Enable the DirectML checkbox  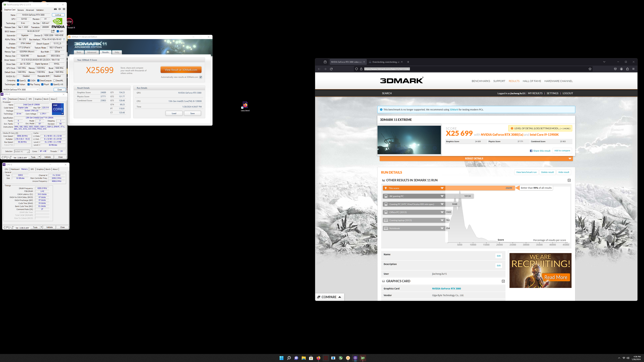point(55,80)
